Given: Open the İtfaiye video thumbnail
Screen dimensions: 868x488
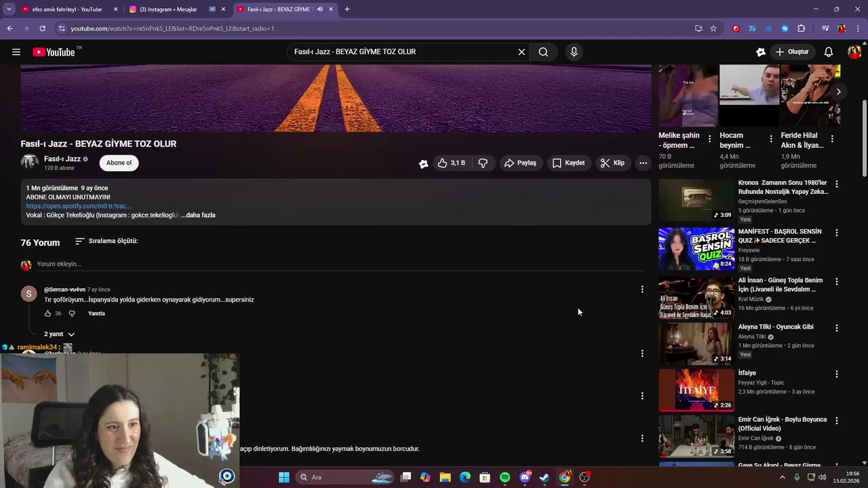Looking at the screenshot, I should click(696, 390).
